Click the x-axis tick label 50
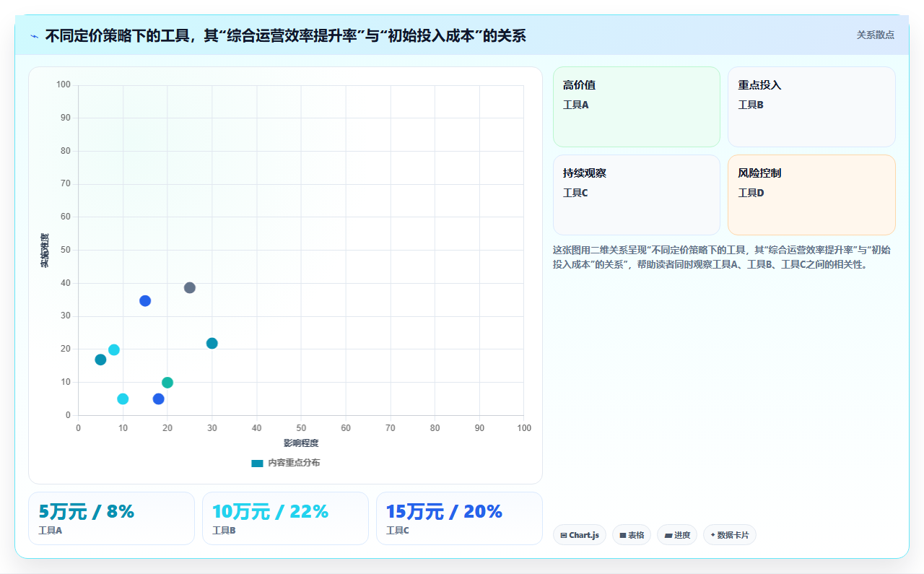 coord(301,428)
